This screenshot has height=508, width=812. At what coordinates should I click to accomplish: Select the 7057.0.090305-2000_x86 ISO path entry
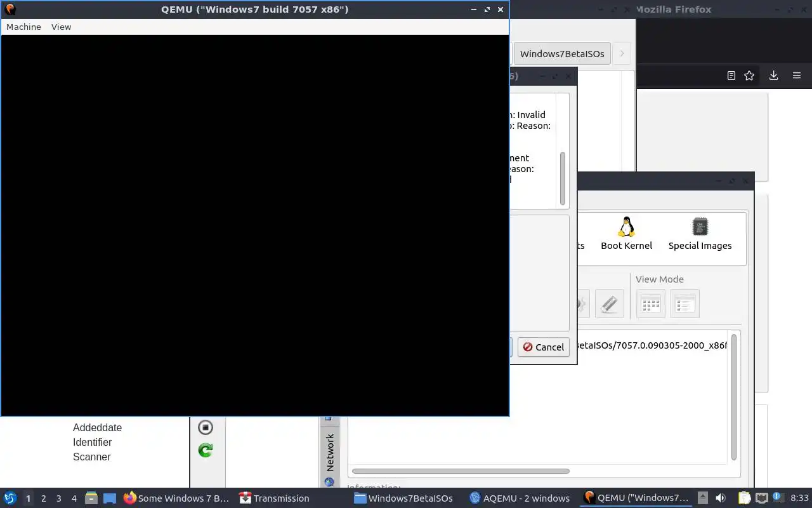coord(651,345)
